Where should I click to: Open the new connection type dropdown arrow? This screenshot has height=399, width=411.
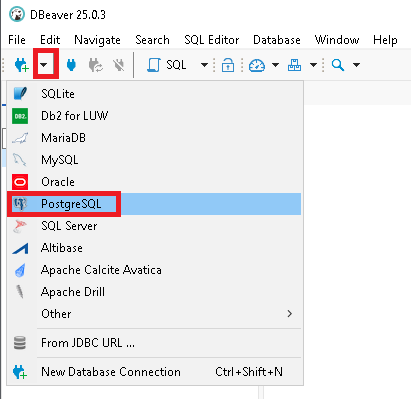(x=44, y=65)
